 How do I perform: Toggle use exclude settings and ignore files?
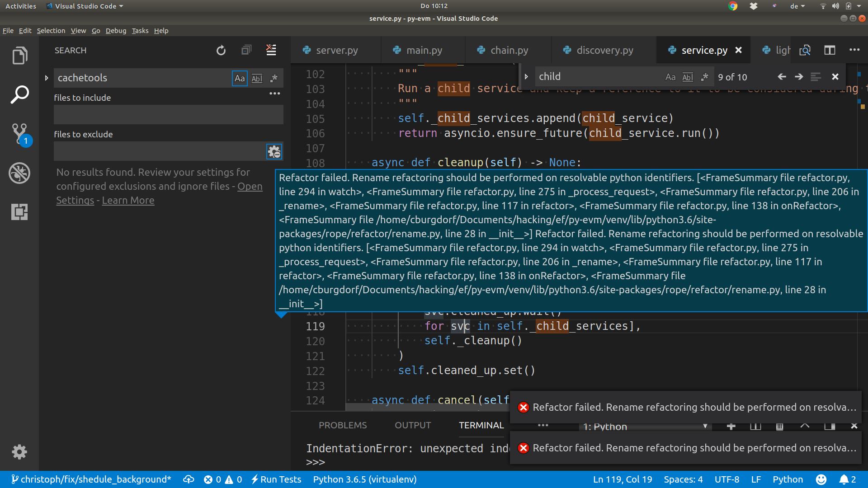click(274, 151)
